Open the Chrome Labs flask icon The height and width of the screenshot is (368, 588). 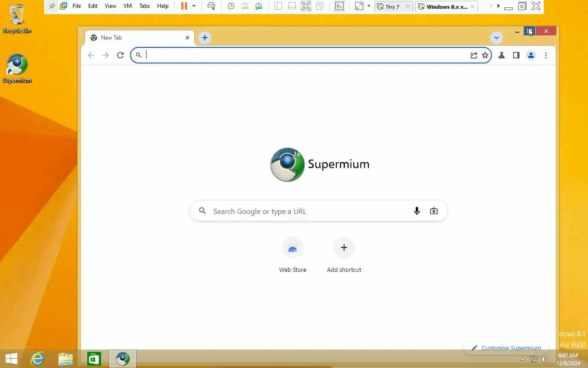click(502, 55)
